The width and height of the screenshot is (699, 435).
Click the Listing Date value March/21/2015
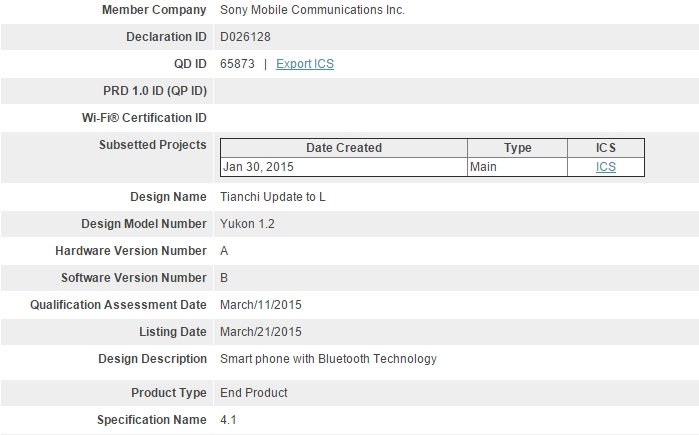click(x=260, y=332)
